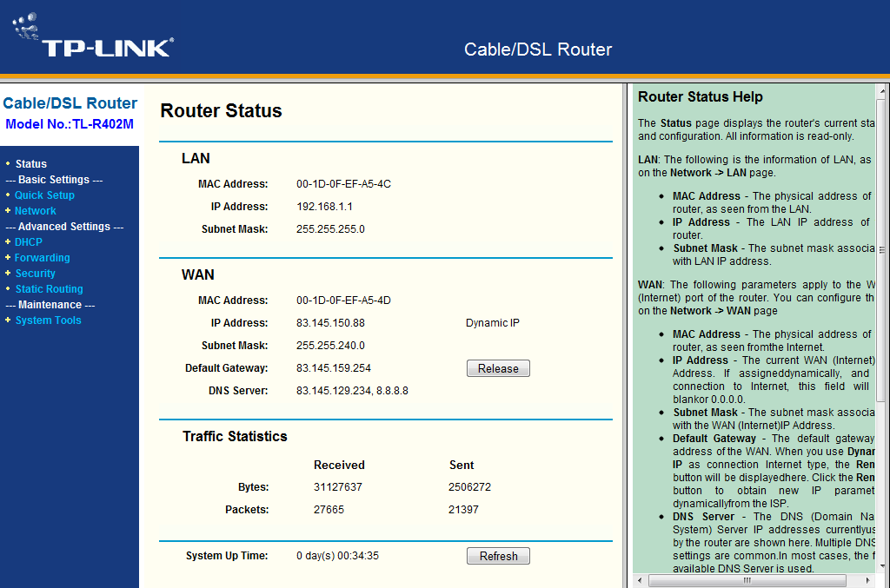Click the help panel vertical scrollbar thumb

click(x=882, y=249)
